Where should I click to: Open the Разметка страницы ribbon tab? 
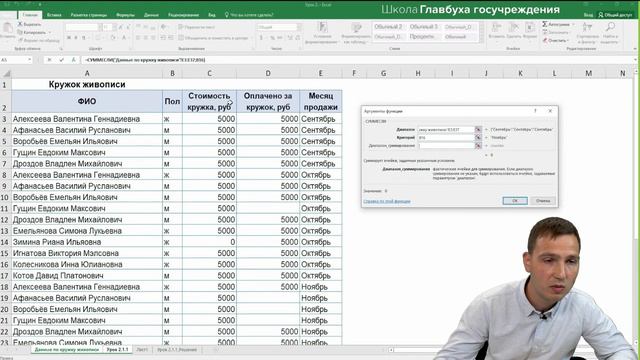[89, 15]
